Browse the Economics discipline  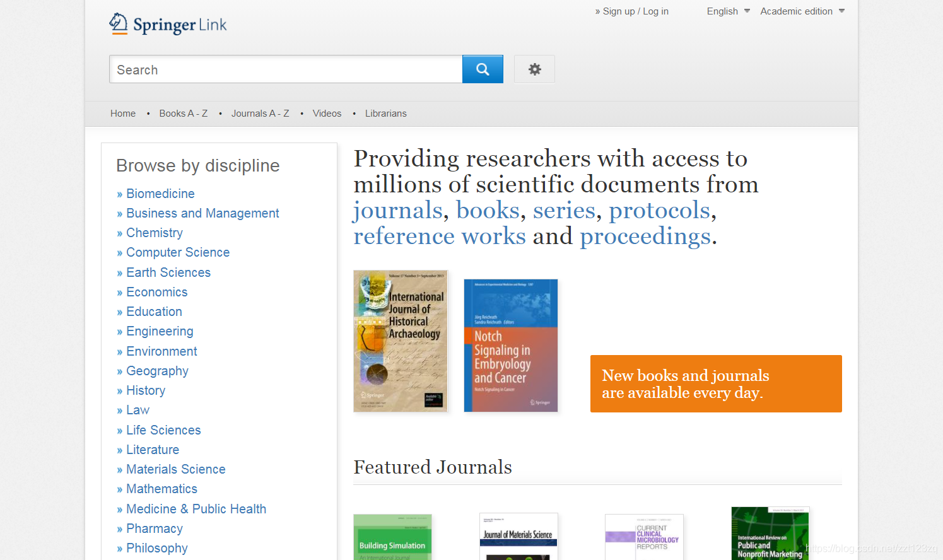coord(157,292)
